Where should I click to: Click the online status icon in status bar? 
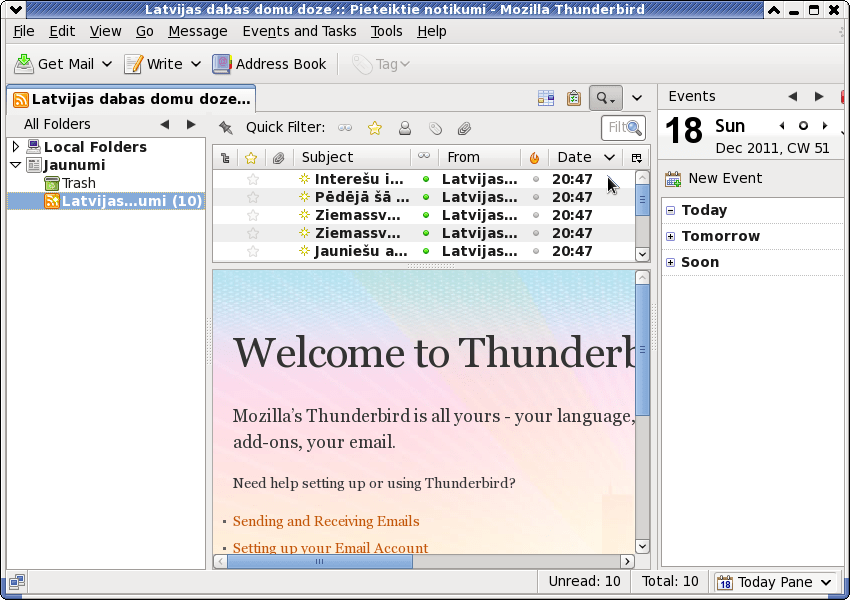tap(16, 582)
